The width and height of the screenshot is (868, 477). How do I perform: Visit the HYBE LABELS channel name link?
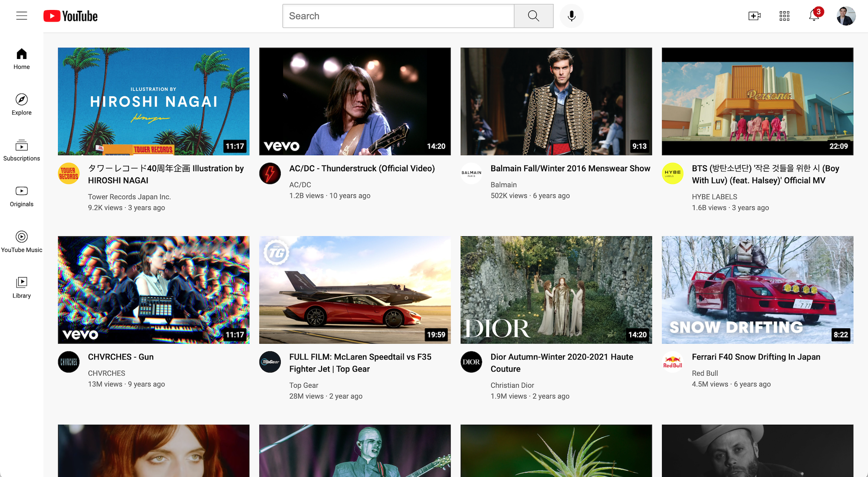[714, 197]
